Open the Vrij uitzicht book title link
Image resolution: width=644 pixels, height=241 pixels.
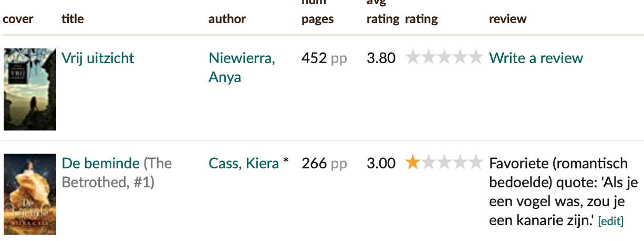tap(98, 58)
